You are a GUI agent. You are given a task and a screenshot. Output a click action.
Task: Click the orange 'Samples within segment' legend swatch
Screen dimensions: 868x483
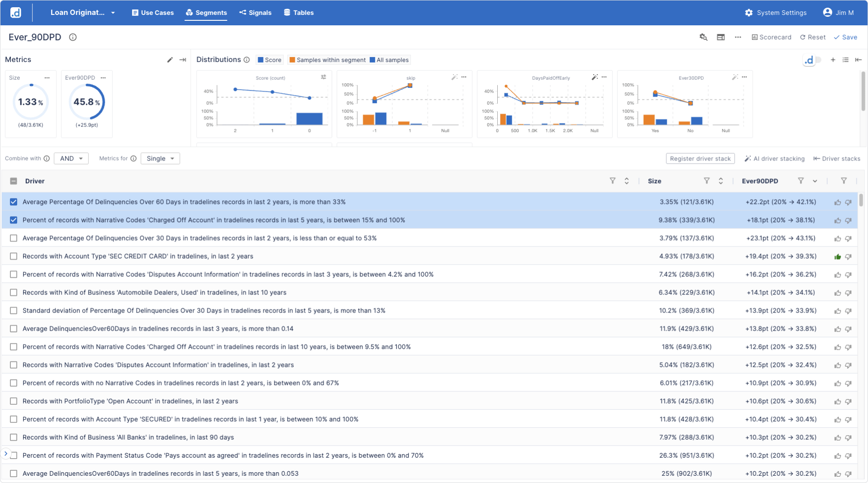(x=292, y=60)
